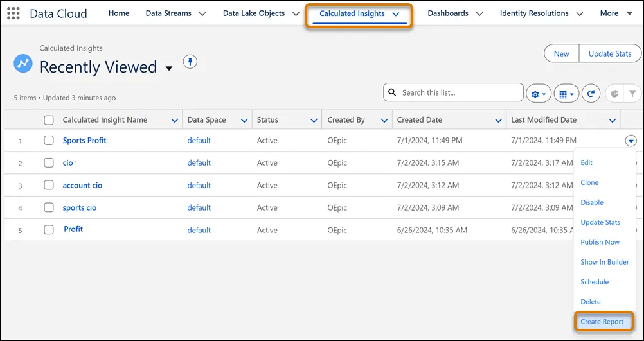
Task: Toggle the select-all rows checkbox
Action: click(49, 120)
